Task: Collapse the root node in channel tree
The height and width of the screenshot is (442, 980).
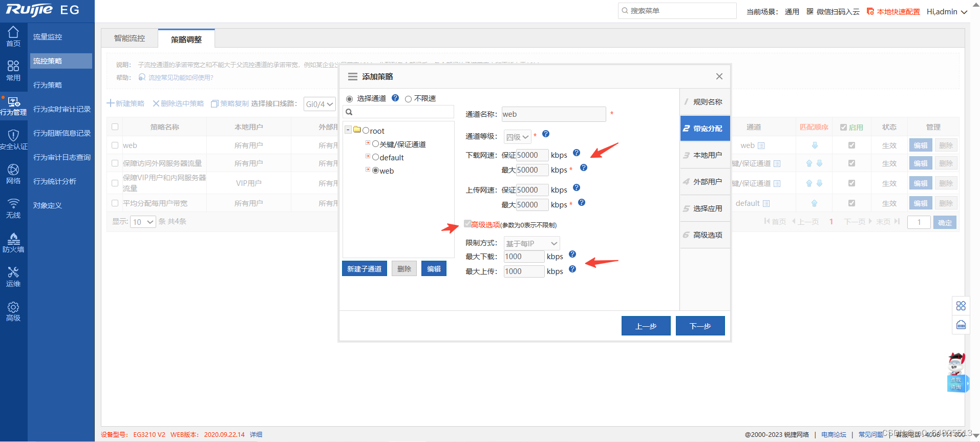Action: [348, 130]
